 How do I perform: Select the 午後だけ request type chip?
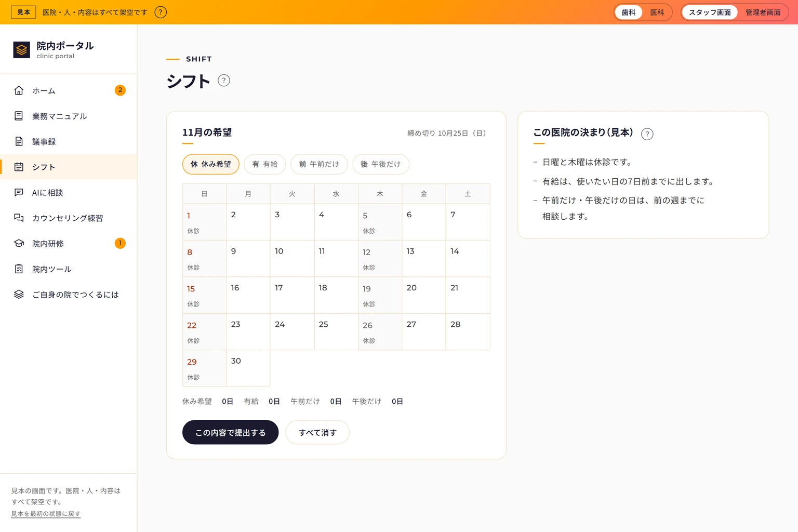(x=381, y=164)
